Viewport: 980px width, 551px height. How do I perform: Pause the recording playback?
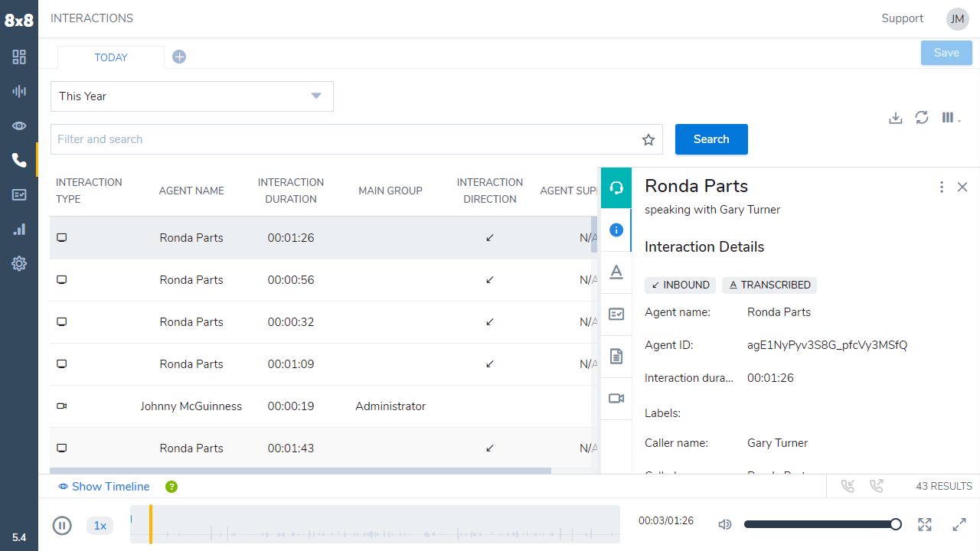(x=62, y=525)
